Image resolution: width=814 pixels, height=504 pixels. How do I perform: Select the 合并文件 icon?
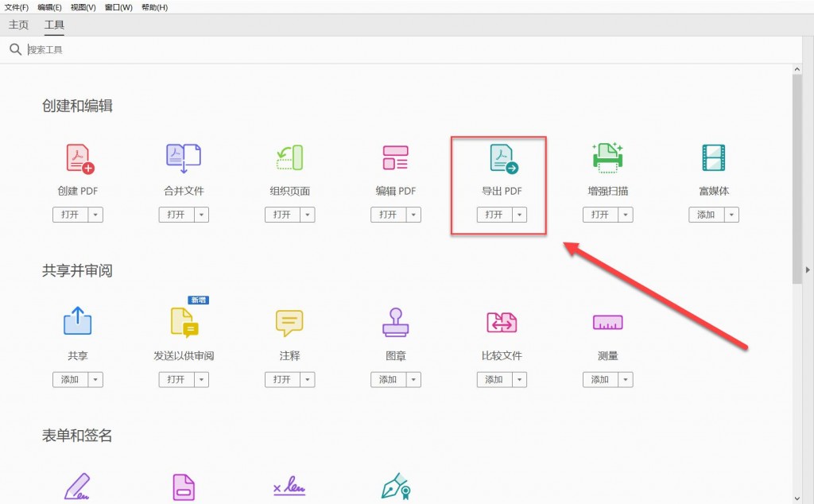(x=184, y=158)
